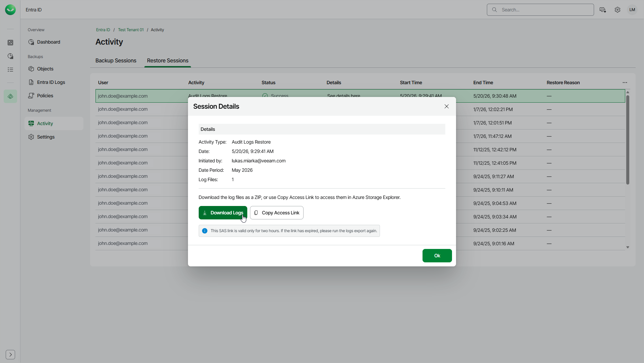Image resolution: width=644 pixels, height=363 pixels.
Task: Open the task list icon in left rail
Action: (x=10, y=69)
